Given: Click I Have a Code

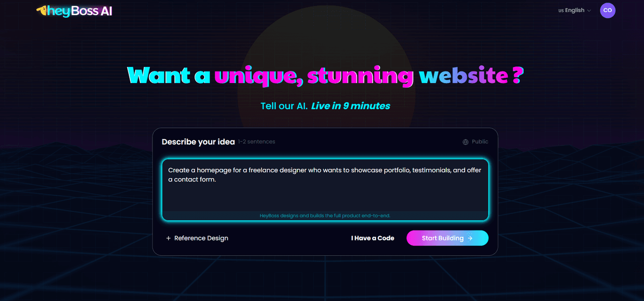Looking at the screenshot, I should (372, 238).
